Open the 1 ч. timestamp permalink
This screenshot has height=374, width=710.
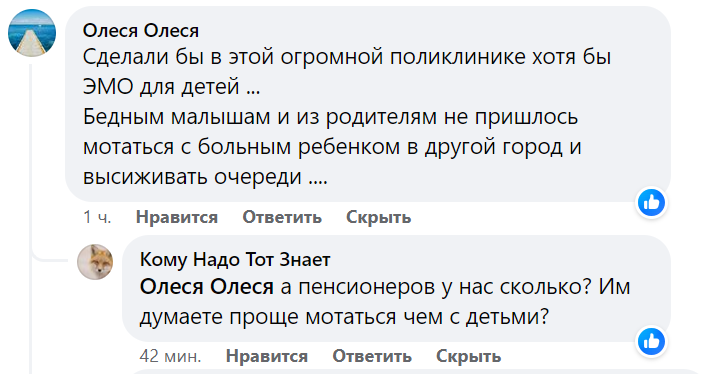click(97, 217)
